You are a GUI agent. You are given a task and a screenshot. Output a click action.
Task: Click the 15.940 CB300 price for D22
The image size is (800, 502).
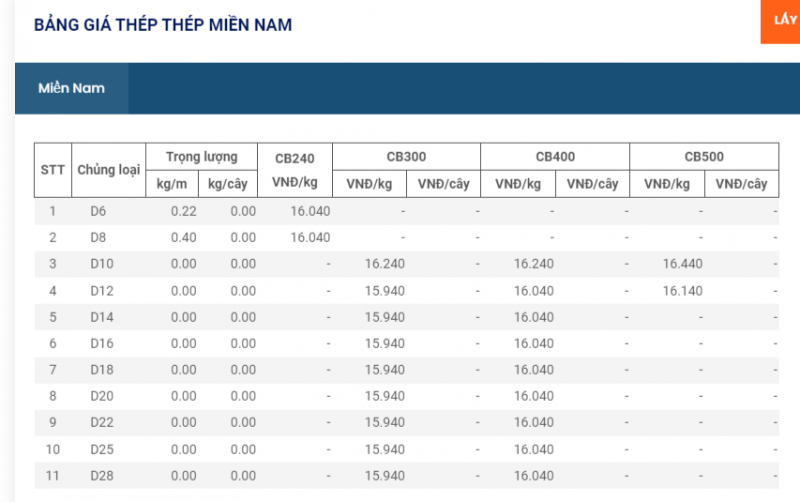coord(385,423)
